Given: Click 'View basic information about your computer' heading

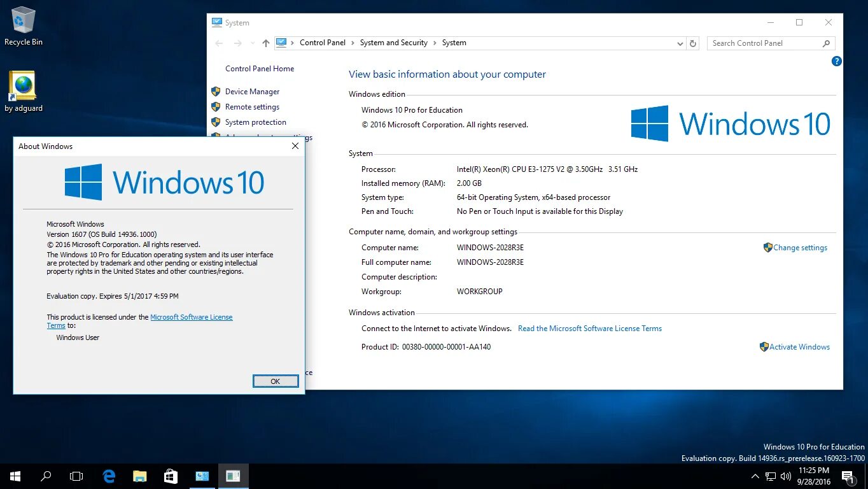Looking at the screenshot, I should coord(447,74).
